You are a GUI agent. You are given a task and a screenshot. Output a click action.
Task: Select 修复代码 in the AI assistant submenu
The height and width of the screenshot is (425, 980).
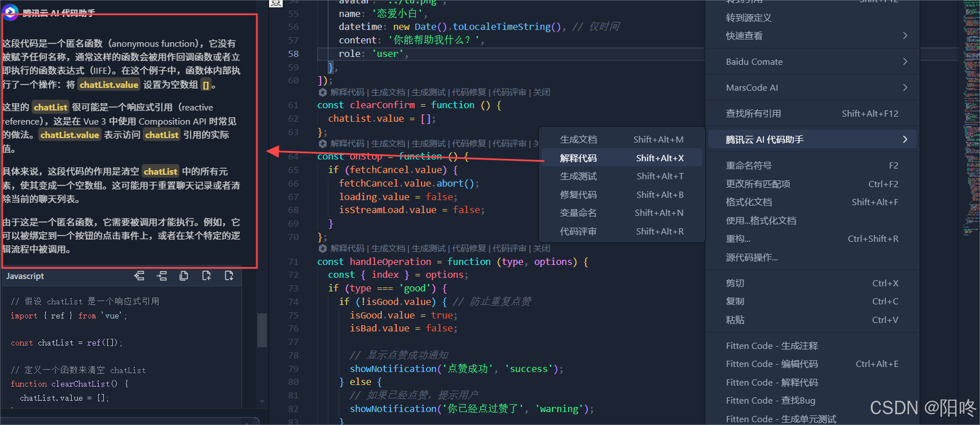point(622,194)
